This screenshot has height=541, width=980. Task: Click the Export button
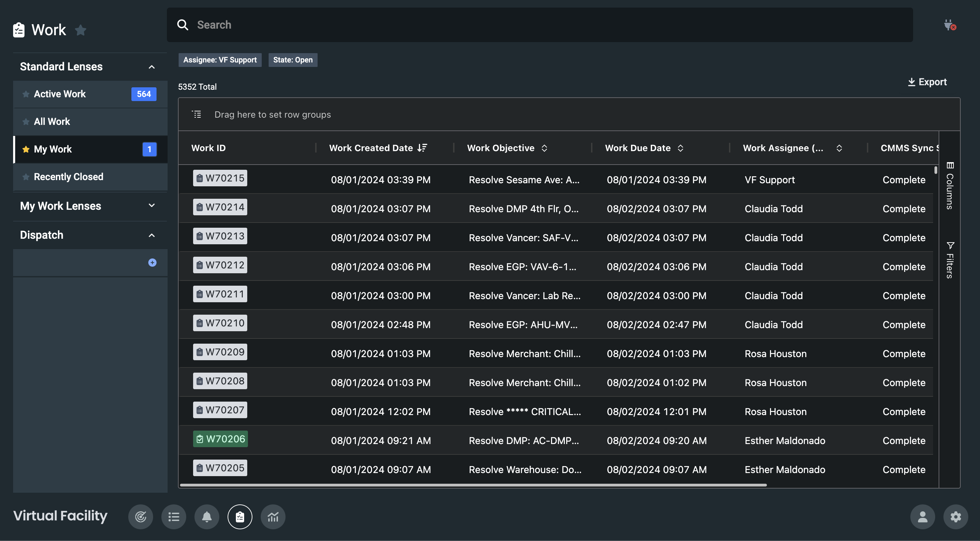927,82
